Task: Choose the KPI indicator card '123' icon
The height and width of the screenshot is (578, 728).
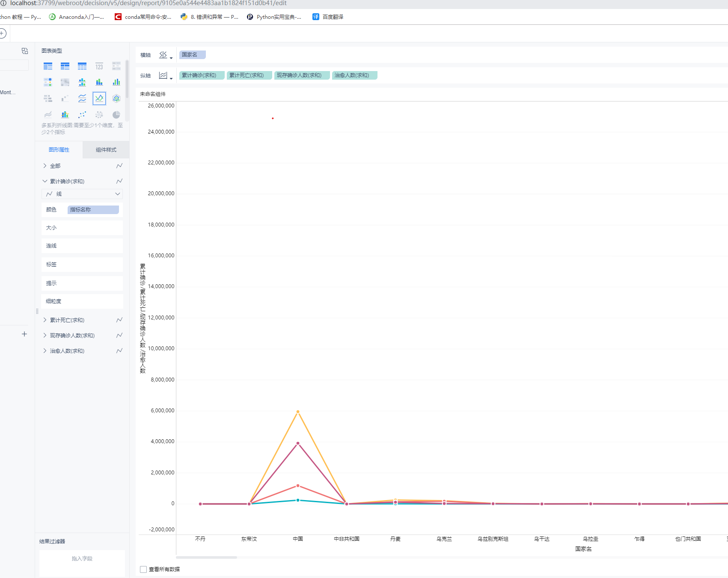Action: point(99,66)
